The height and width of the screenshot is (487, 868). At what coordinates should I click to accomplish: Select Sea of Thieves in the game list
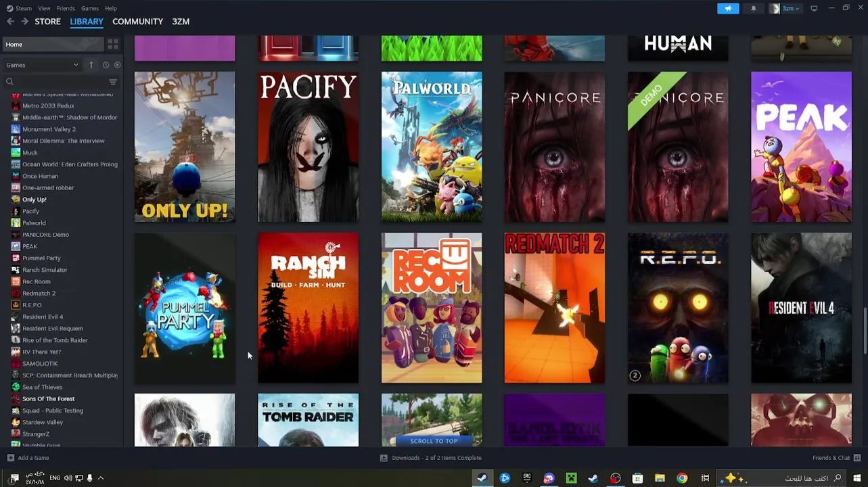pos(42,387)
